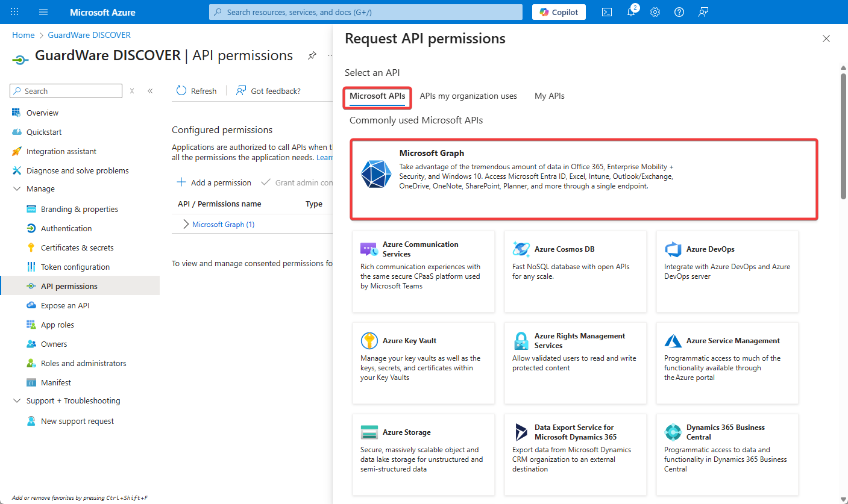Open the Azure portal hamburger menu

(43, 12)
